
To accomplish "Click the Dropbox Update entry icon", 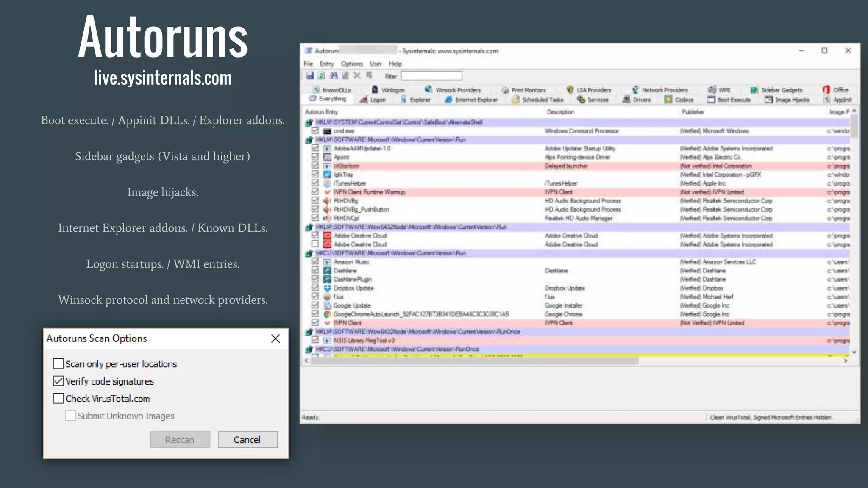I will 327,288.
